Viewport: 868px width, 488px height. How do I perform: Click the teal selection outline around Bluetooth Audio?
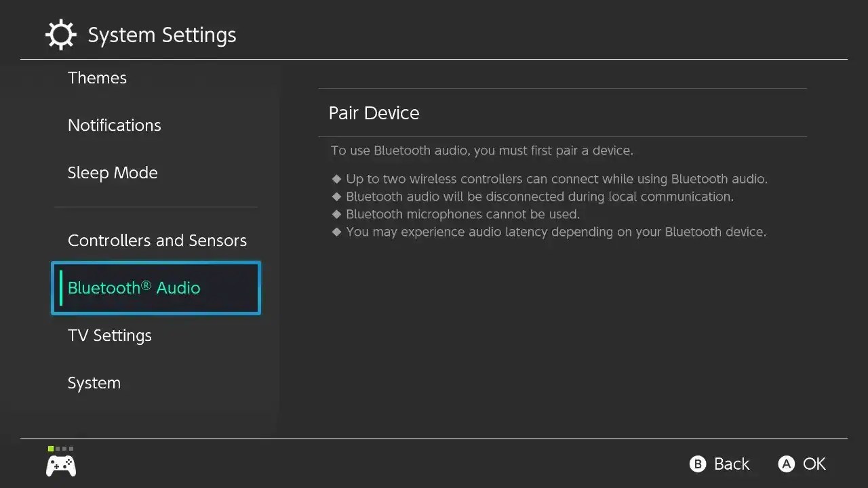(155, 264)
